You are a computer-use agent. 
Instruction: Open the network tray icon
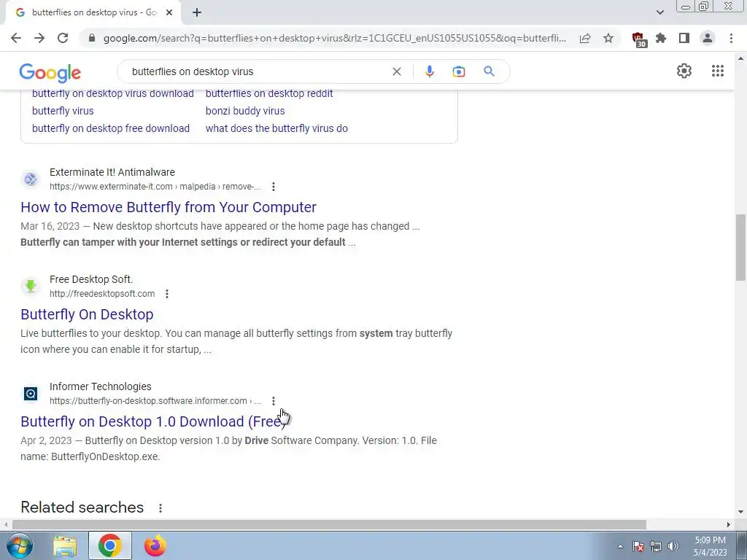[656, 546]
